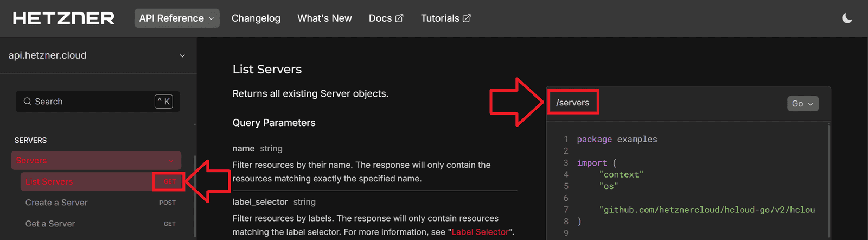868x240 pixels.
Task: Click the search magnifier icon
Action: (27, 102)
